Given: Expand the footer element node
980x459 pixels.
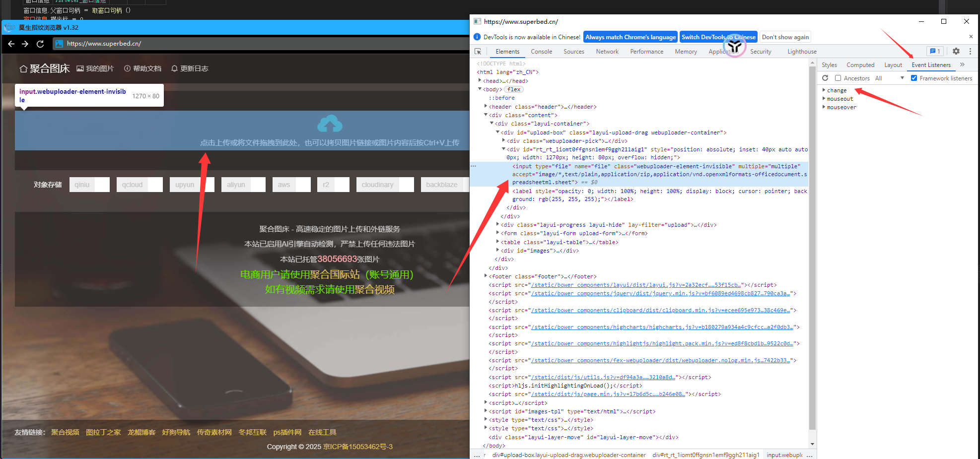Looking at the screenshot, I should click(486, 276).
